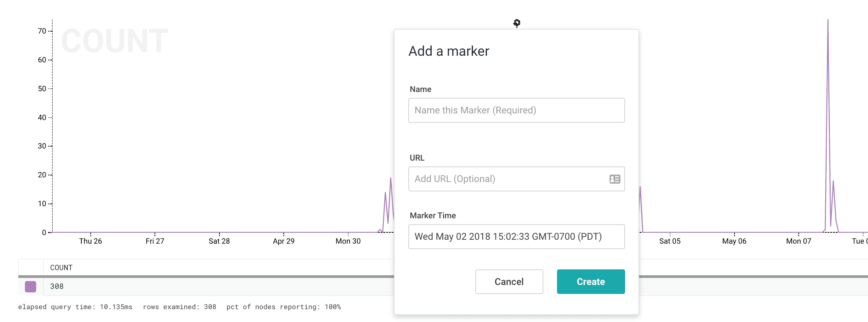868x322 pixels.
Task: Select the Thu 26 axis label
Action: (90, 241)
